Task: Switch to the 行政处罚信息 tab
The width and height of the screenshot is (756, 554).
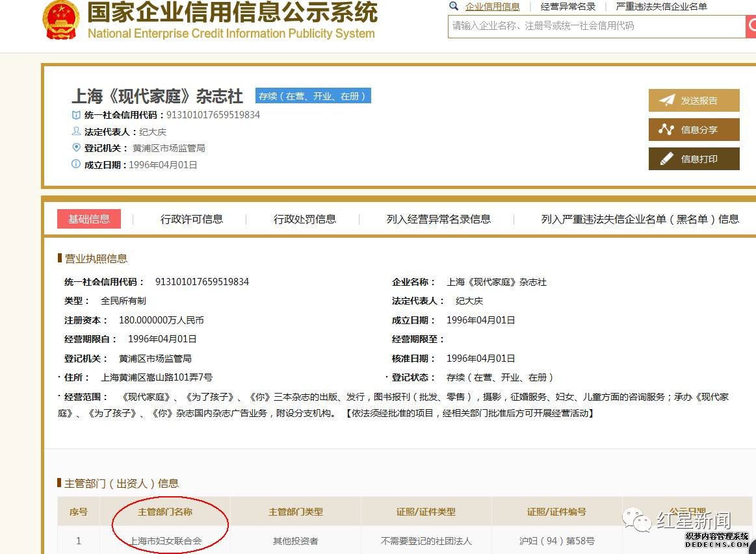Action: click(305, 219)
